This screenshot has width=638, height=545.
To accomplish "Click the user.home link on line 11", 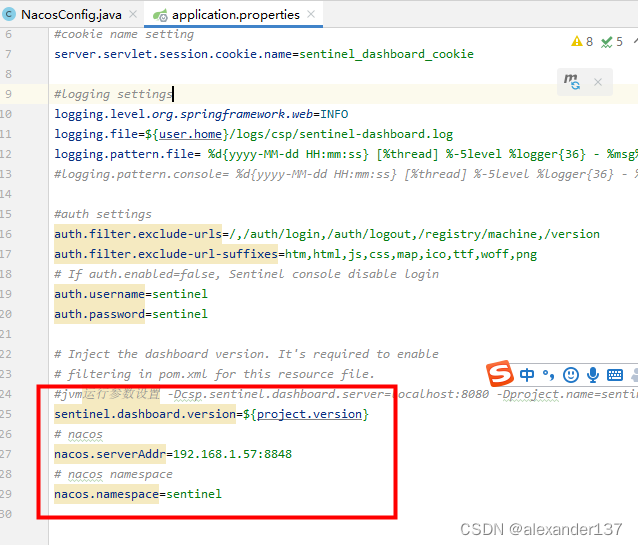I will point(190,134).
